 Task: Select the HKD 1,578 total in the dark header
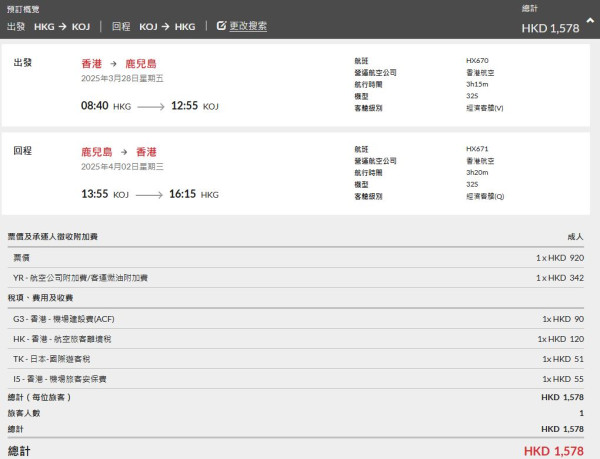coord(550,28)
